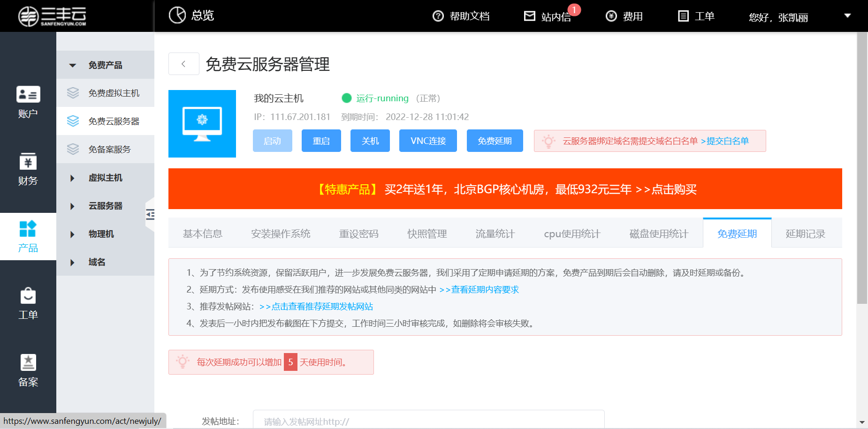Click the red 5 days badge

click(x=290, y=362)
